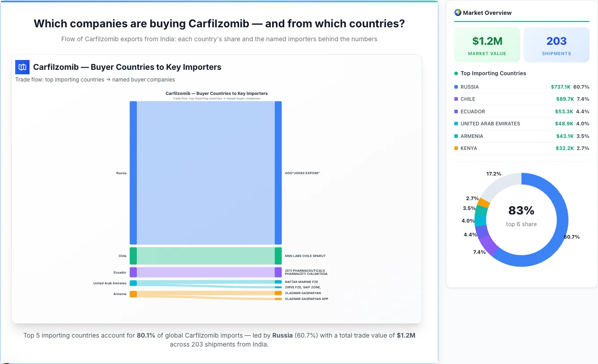Click the green dot before Top Importing Countries
The height and width of the screenshot is (364, 598).
(x=457, y=73)
